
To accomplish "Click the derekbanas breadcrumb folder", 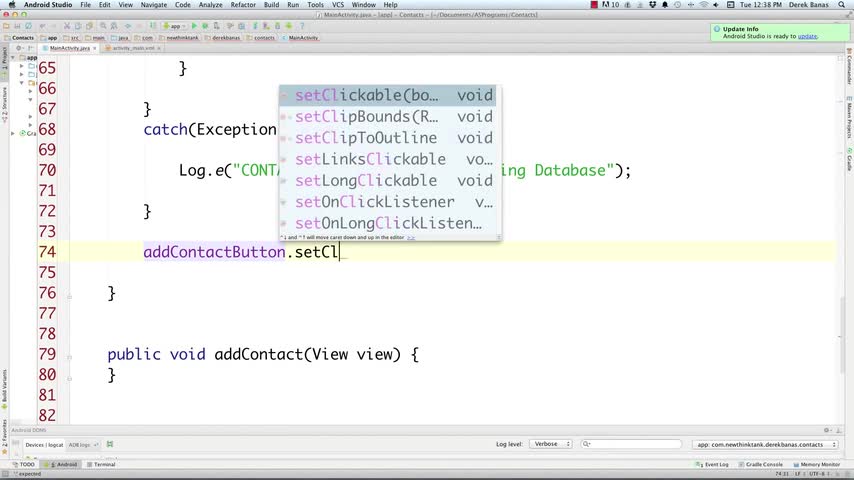I will (x=222, y=38).
